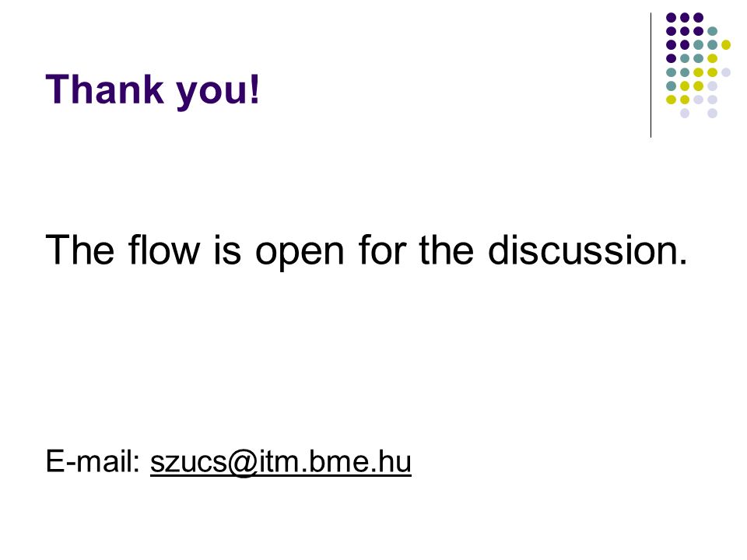The width and height of the screenshot is (747, 560).
Task: Select the vertical divider line beside the dots
Action: 651,75
